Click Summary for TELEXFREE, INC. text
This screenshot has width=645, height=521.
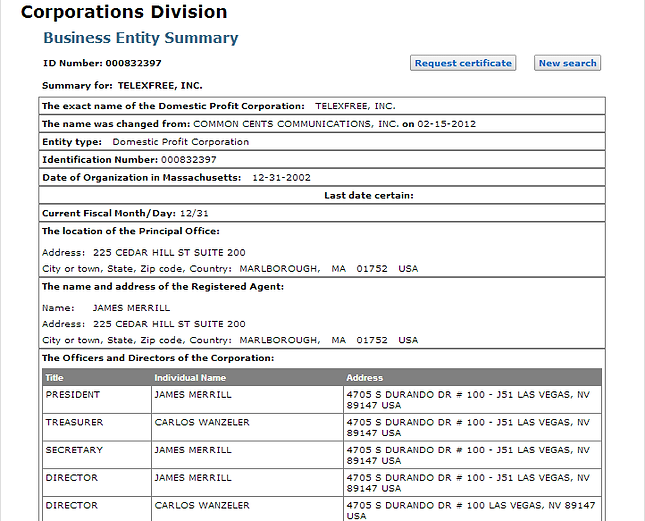122,86
